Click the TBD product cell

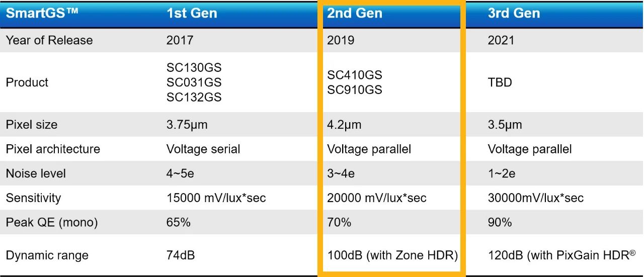(x=500, y=82)
